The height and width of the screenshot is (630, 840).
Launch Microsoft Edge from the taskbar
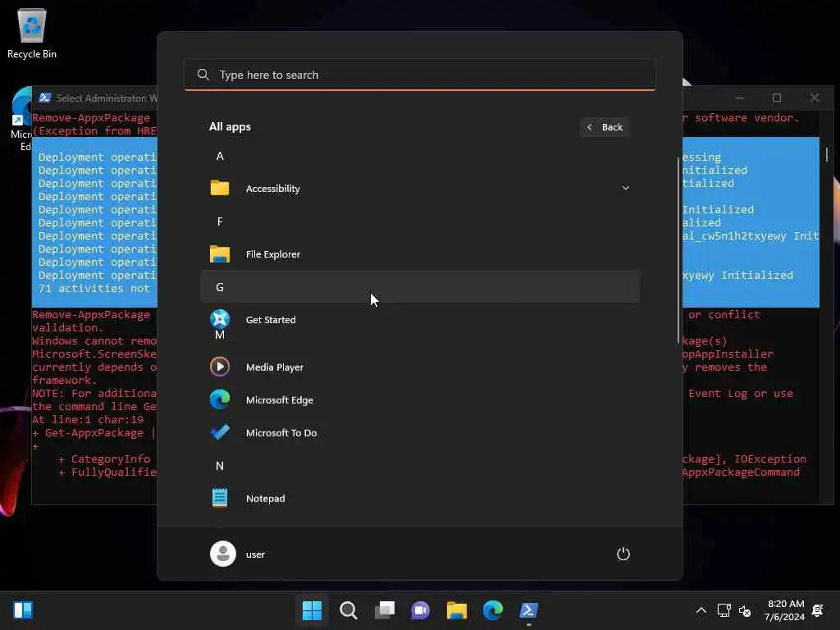(493, 610)
